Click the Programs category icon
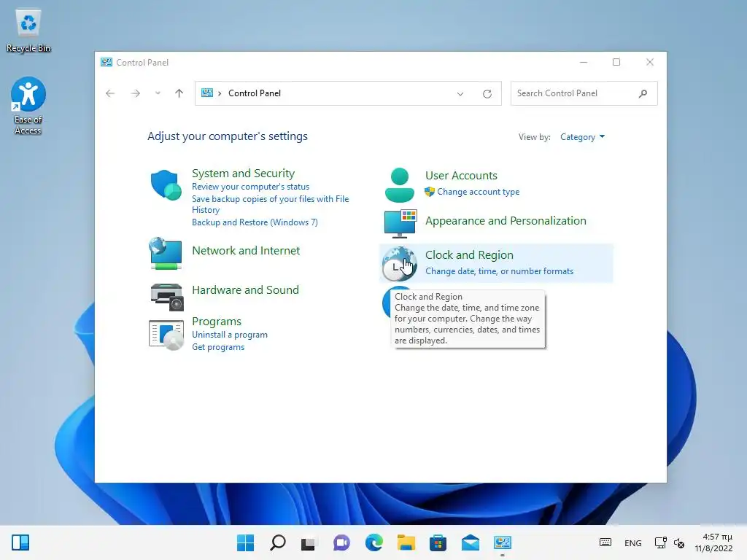Screen dimensions: 747x560 166,335
